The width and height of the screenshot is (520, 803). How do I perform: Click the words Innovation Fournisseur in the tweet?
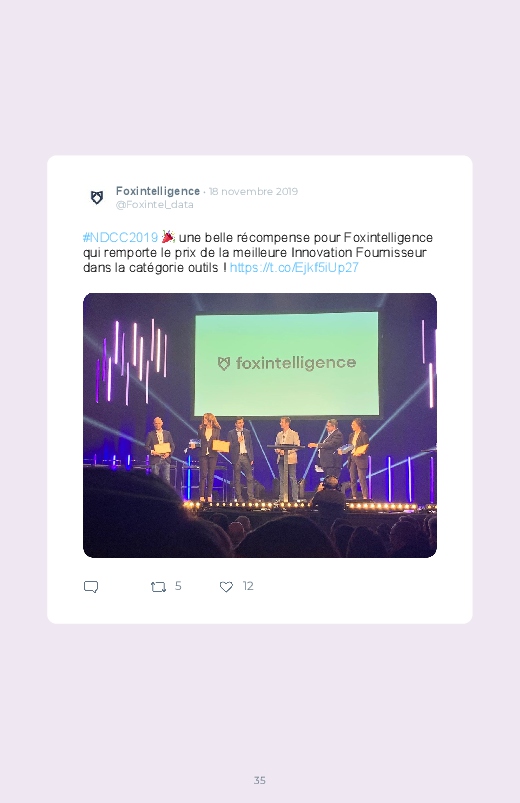click(359, 252)
